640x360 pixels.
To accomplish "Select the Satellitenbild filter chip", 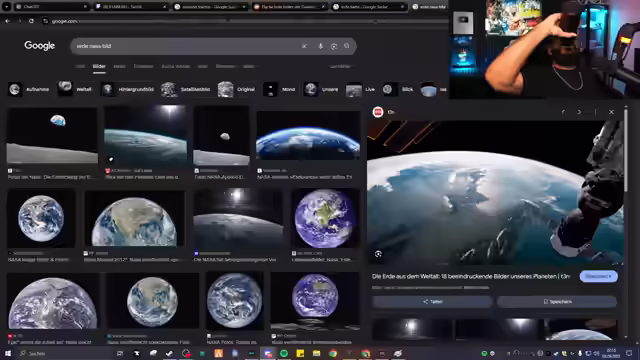I will click(186, 89).
